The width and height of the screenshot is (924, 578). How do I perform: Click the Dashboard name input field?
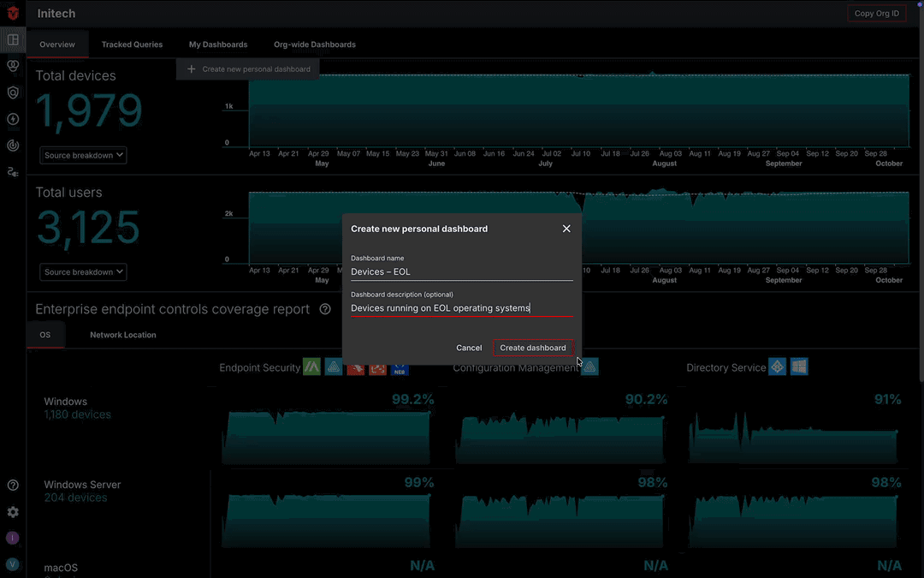pos(462,271)
